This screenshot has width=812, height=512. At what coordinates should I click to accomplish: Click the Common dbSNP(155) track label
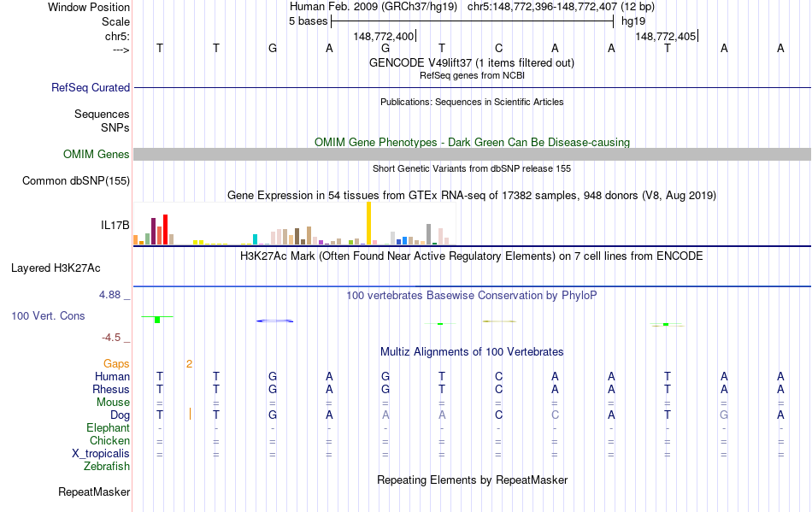click(76, 180)
